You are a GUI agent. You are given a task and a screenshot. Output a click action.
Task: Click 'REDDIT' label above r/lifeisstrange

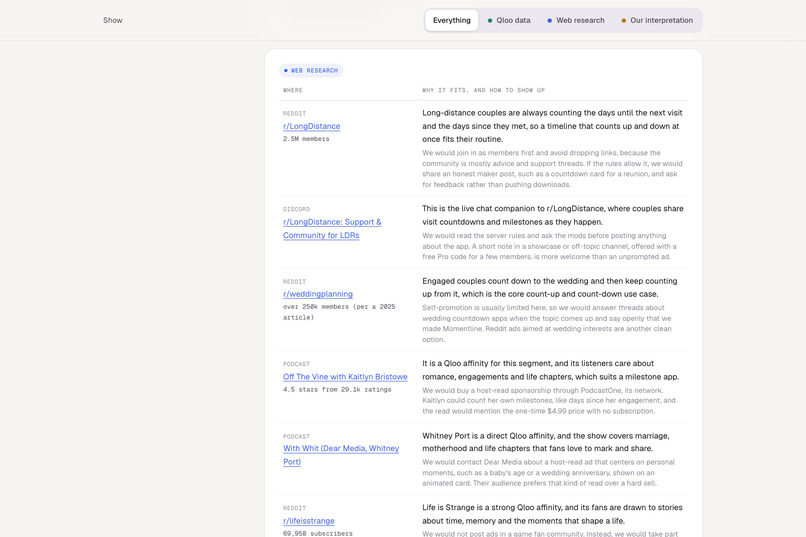[x=294, y=508]
